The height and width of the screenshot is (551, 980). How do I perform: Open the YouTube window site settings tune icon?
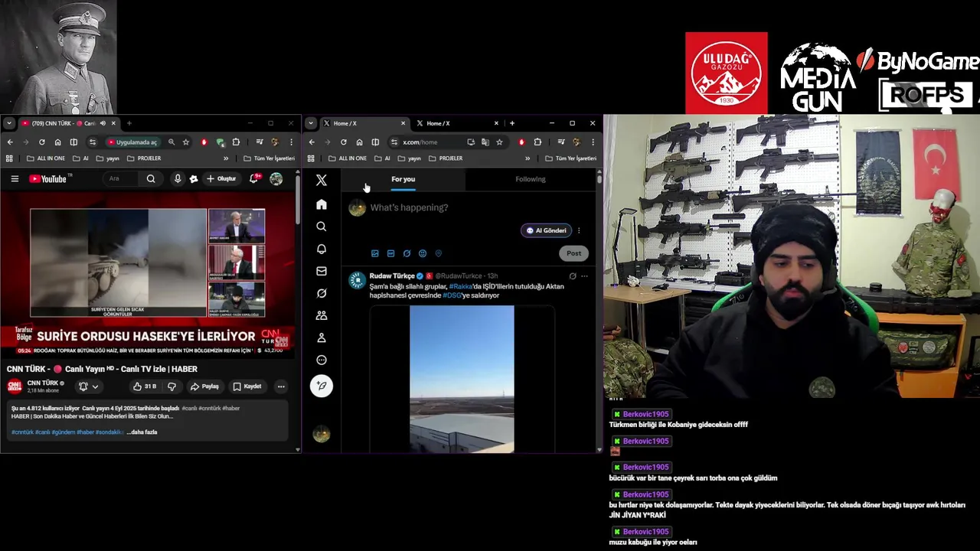coord(93,142)
